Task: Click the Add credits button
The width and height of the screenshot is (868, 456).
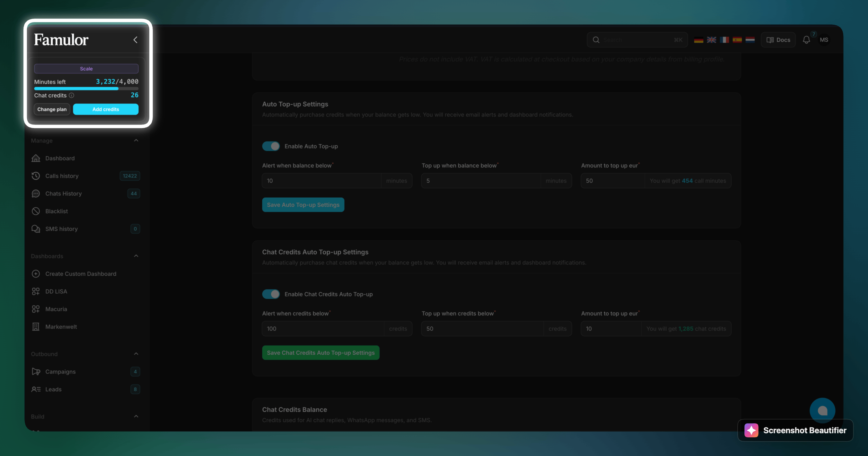Action: coord(105,109)
